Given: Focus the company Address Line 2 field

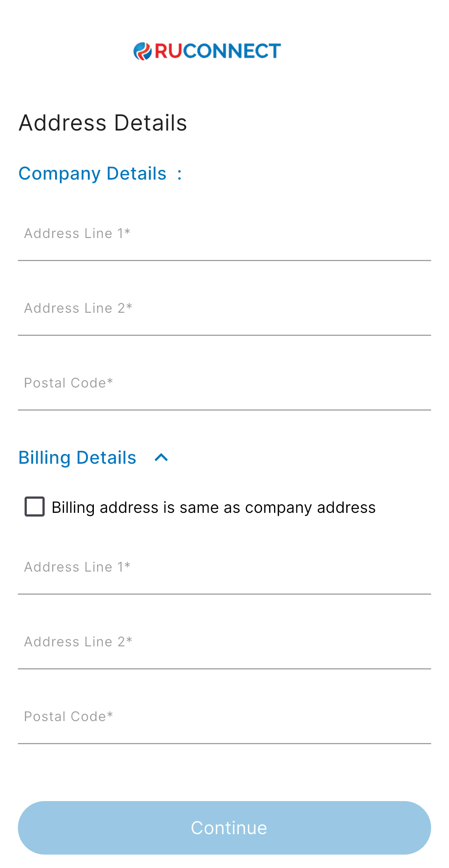Looking at the screenshot, I should tap(224, 309).
